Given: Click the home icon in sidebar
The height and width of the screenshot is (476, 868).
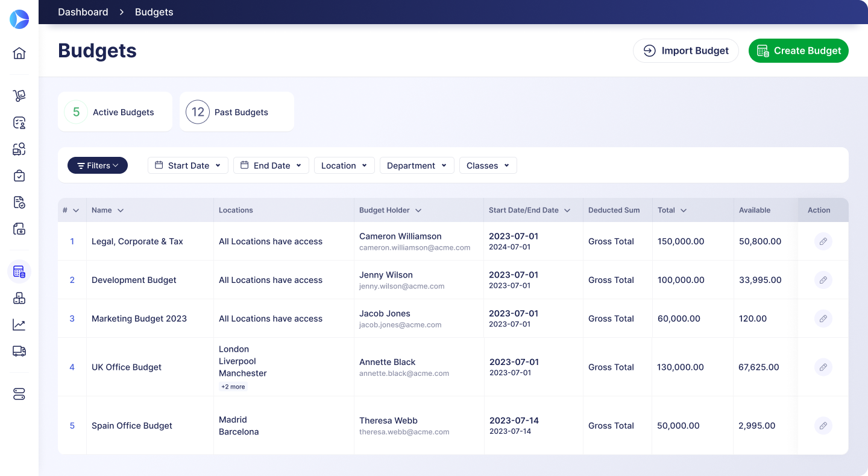Looking at the screenshot, I should tap(19, 53).
